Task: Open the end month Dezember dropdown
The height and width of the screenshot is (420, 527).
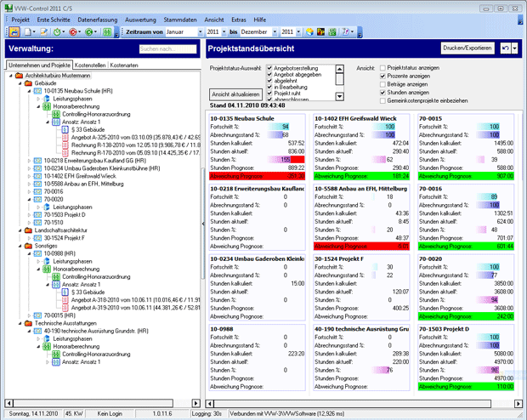Action: (275, 32)
